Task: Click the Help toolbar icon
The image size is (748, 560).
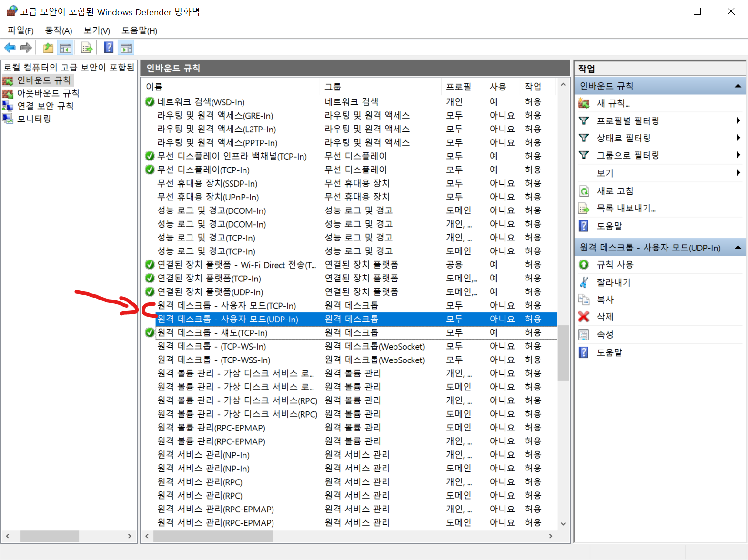Action: 109,48
